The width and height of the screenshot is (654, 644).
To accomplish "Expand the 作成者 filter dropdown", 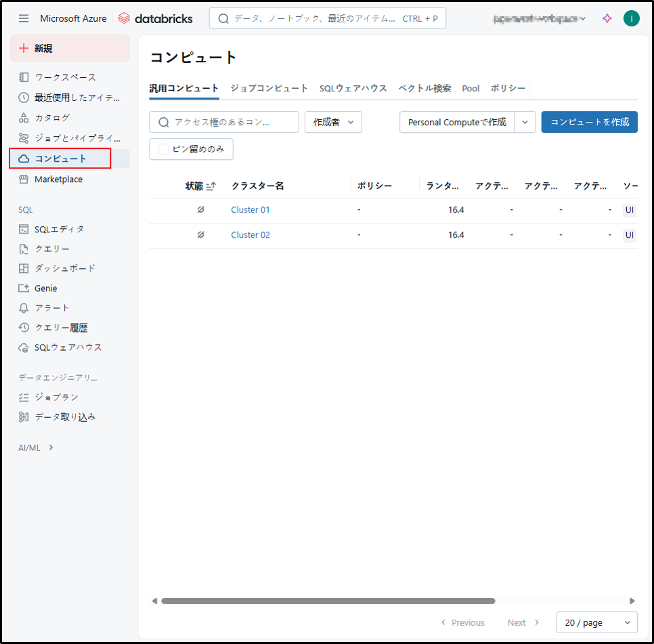I will coord(333,122).
